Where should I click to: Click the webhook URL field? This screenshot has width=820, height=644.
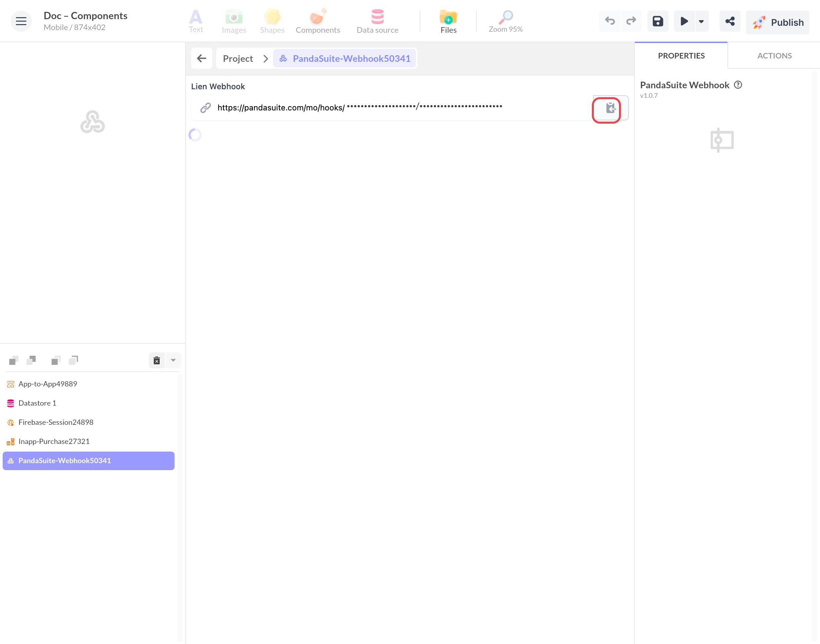point(392,108)
